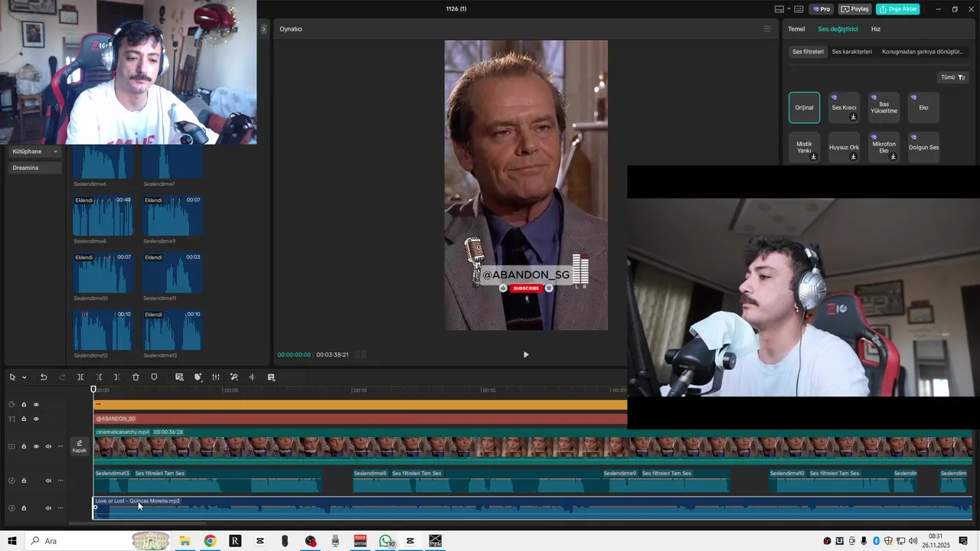Open Konuşmadan şarkıya dönüştür tab
980x551 pixels.
[x=923, y=52]
